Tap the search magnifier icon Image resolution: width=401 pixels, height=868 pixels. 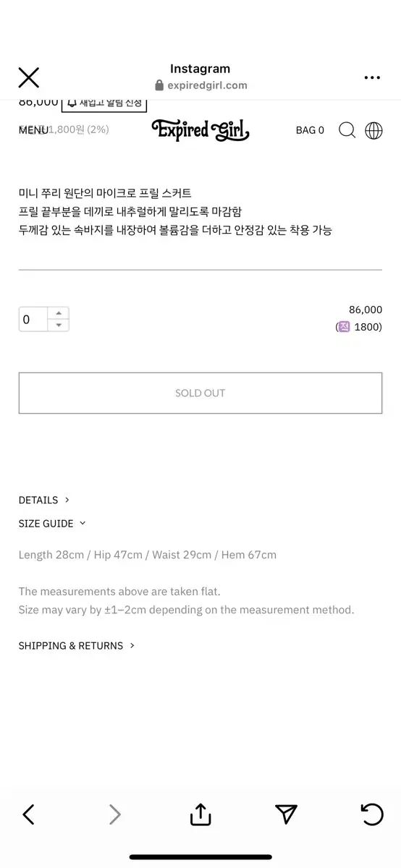click(347, 130)
